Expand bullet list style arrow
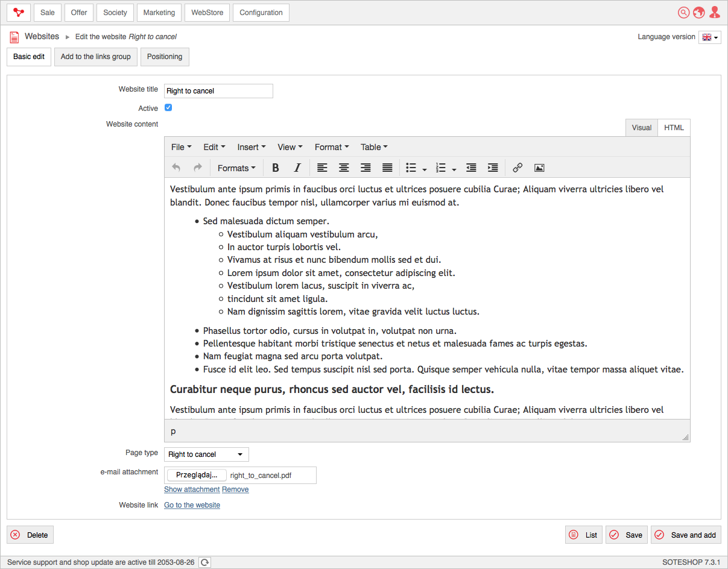 425,169
